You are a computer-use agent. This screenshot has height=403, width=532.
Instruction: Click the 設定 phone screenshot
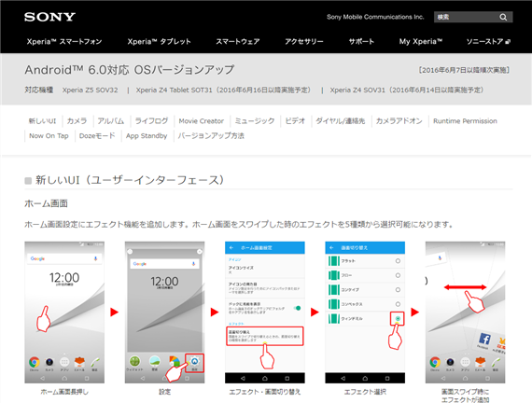[164, 313]
